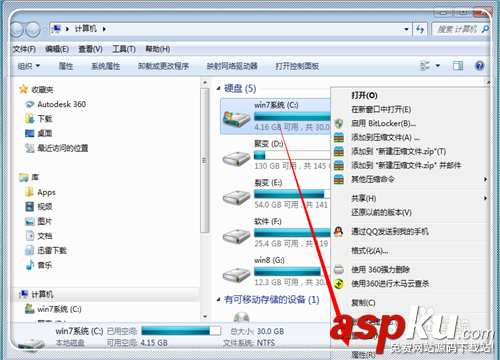
Task: Click the BitLocker shield icon
Action: 339,124
